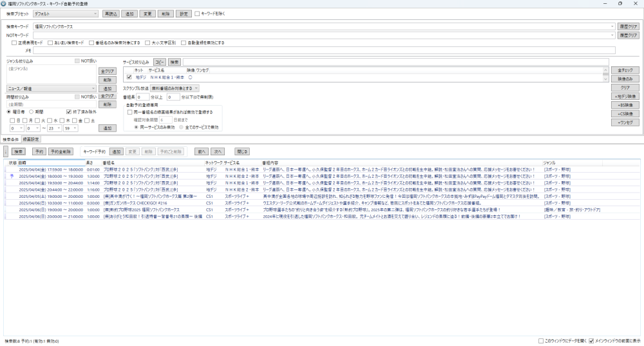Sort by the サービス名 column header
644x346 pixels.
(x=242, y=163)
